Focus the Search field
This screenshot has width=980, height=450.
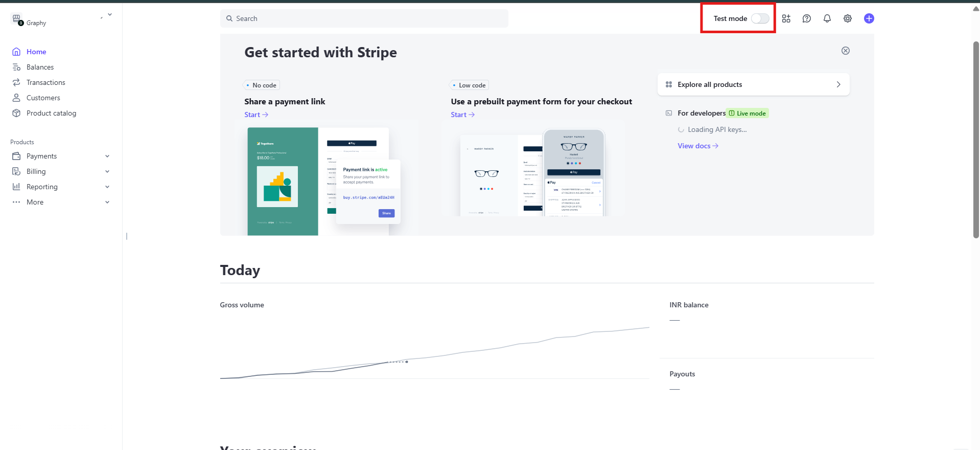tap(364, 18)
